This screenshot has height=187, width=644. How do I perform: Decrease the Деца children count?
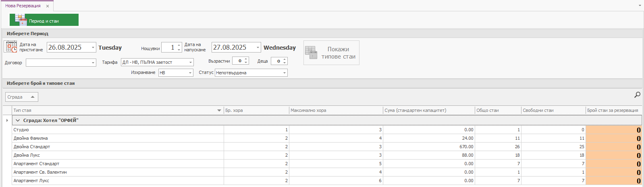tap(285, 63)
